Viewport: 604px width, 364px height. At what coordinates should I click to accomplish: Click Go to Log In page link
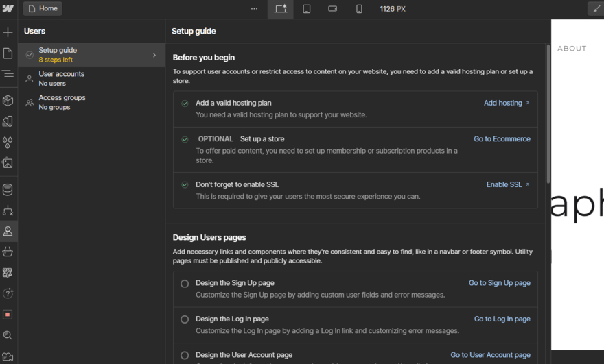(502, 319)
